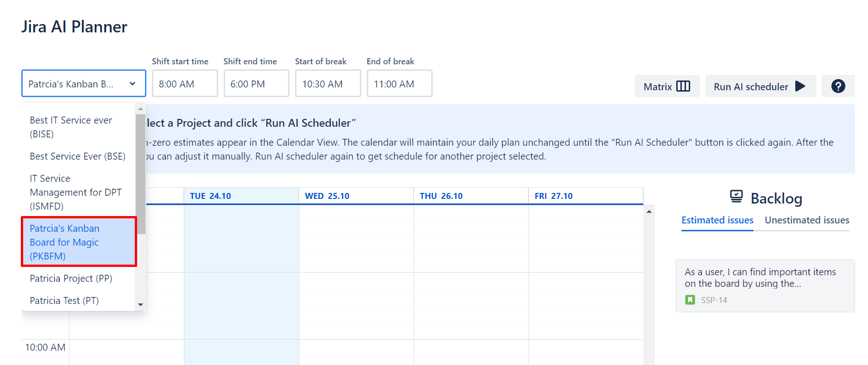Open the Start of break 10:30 AM field
The width and height of the screenshot is (868, 365).
[x=328, y=83]
